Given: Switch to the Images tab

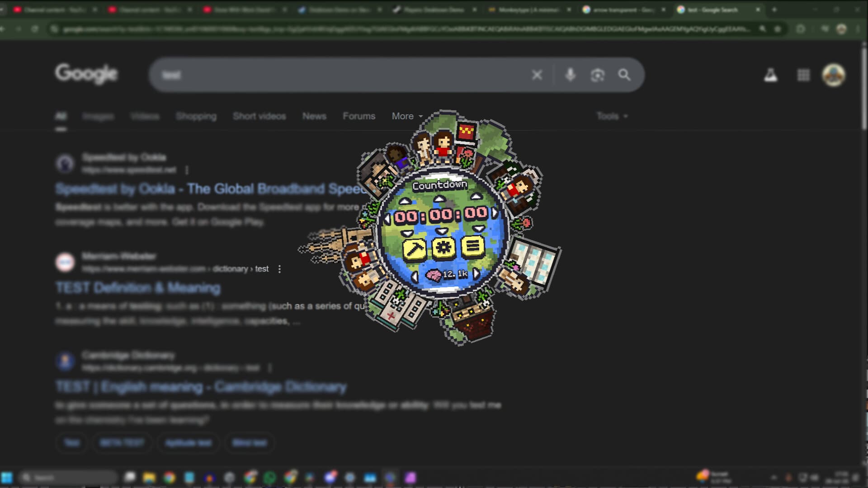Looking at the screenshot, I should point(99,116).
